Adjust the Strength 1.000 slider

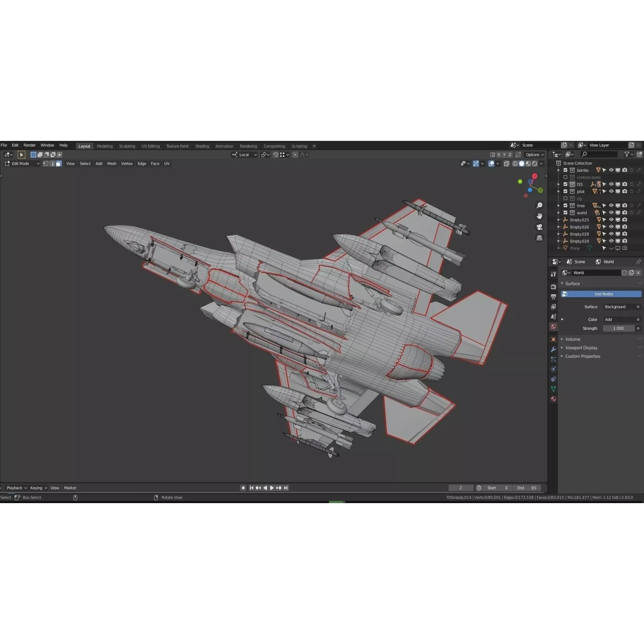pos(619,328)
